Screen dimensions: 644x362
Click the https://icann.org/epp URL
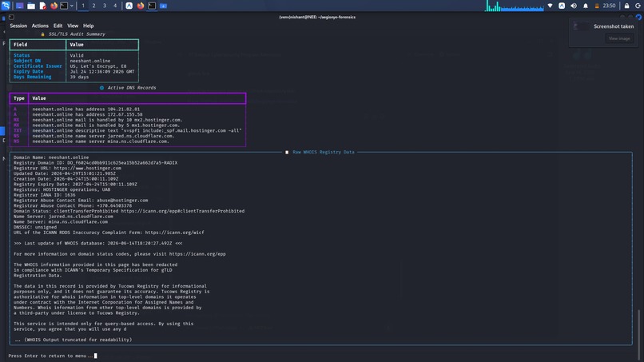(x=197, y=254)
